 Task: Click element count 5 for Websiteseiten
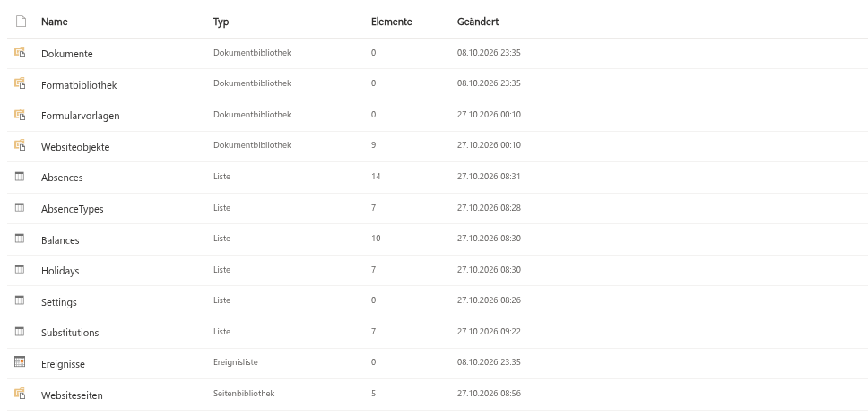click(374, 393)
